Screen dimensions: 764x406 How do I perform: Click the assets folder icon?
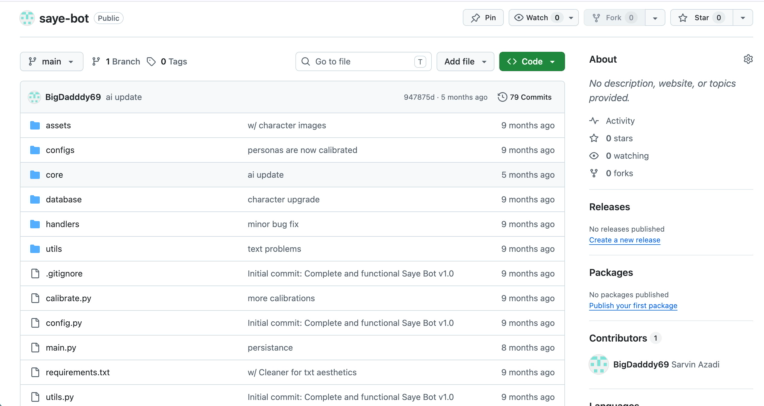click(x=35, y=125)
